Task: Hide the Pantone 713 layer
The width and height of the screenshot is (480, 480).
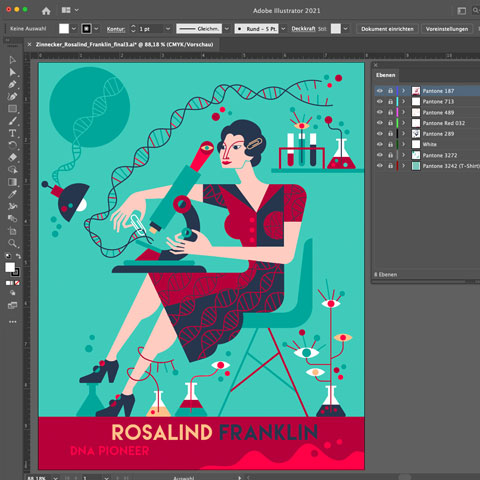Action: tap(380, 101)
